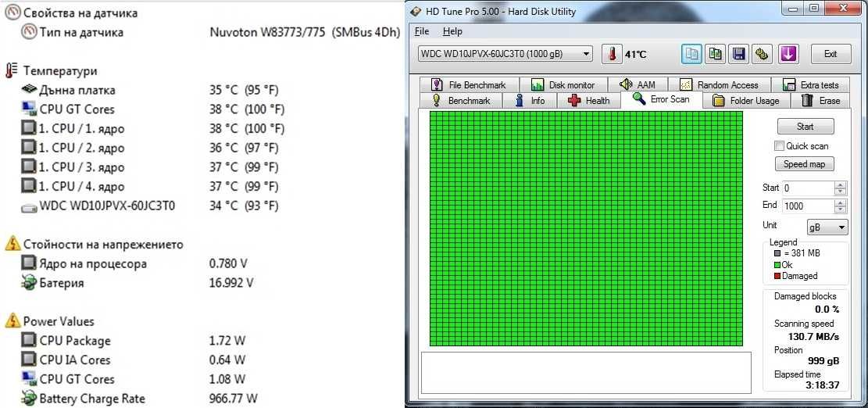This screenshot has width=868, height=408.
Task: Click the thermometer icon next to Температури
Action: click(11, 71)
